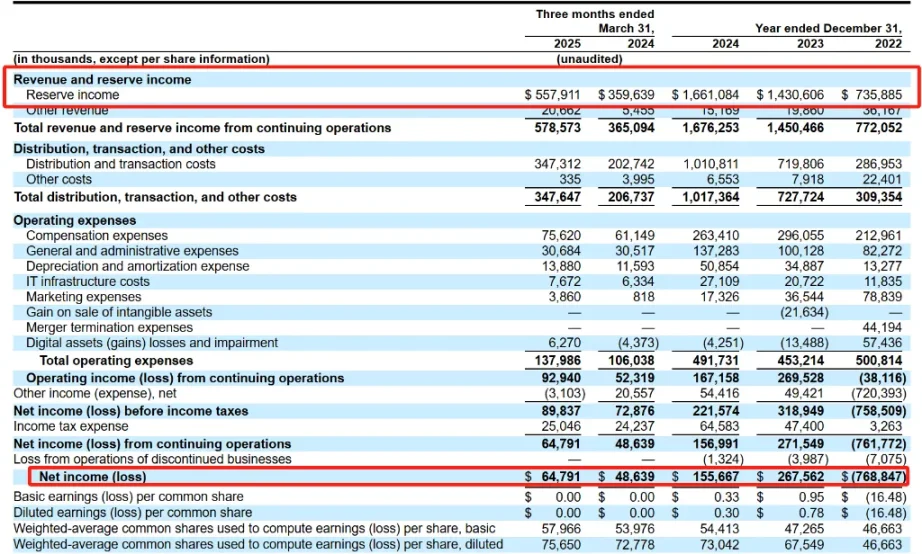The width and height of the screenshot is (922, 554).
Task: Click the Reserve income row label
Action: (72, 95)
